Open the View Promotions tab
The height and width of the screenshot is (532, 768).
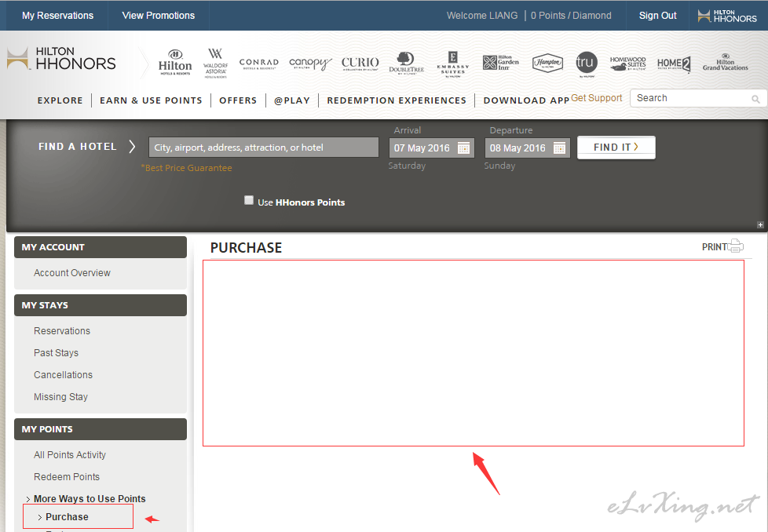coord(158,16)
